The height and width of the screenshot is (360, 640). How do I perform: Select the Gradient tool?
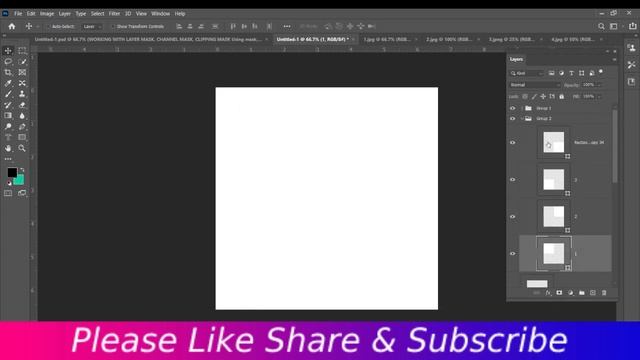tap(8, 116)
